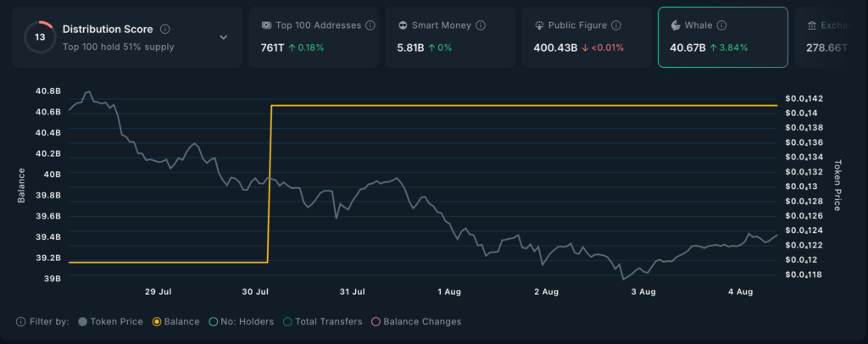The width and height of the screenshot is (868, 344).
Task: Select the Whale card
Action: [723, 37]
